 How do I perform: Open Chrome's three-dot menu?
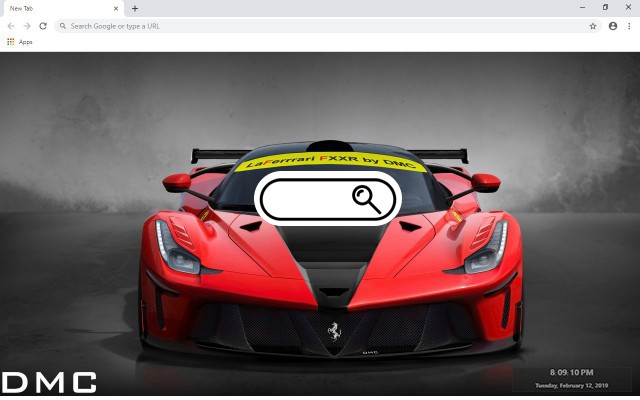[x=629, y=26]
